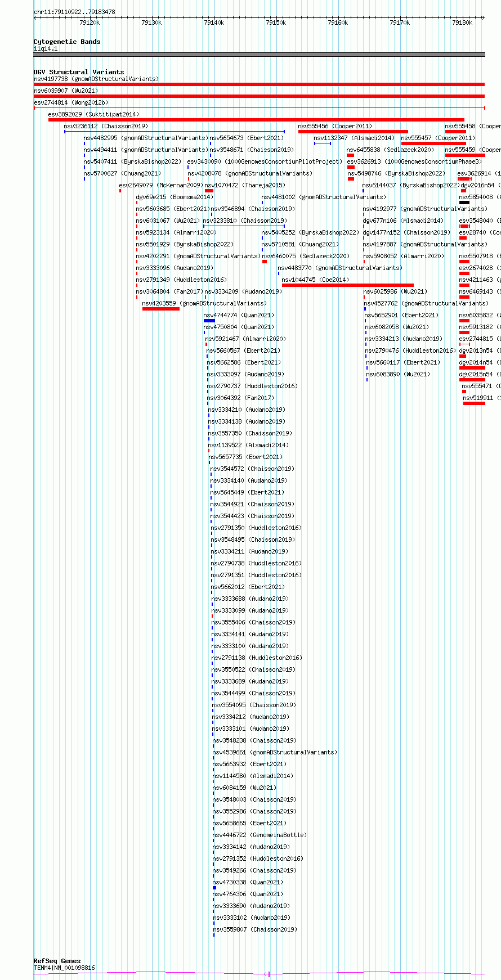Click nsv5657735 (Ebert2021) label

(246, 457)
